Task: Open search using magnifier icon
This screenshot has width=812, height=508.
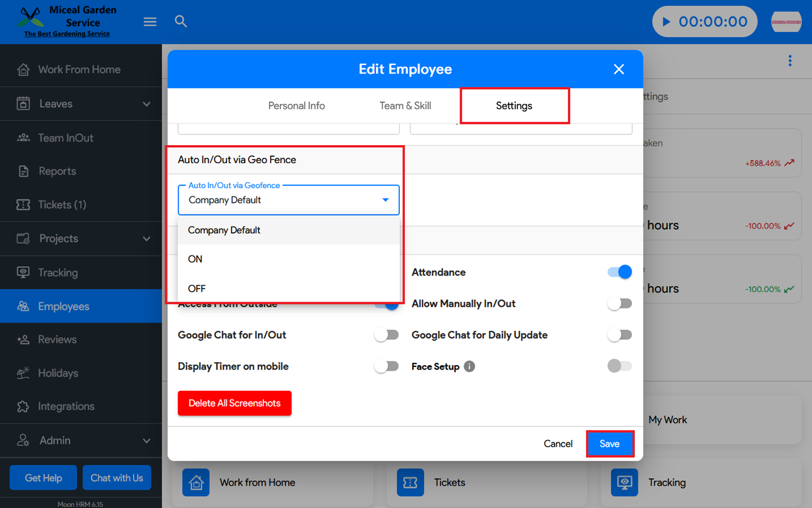Action: point(180,21)
